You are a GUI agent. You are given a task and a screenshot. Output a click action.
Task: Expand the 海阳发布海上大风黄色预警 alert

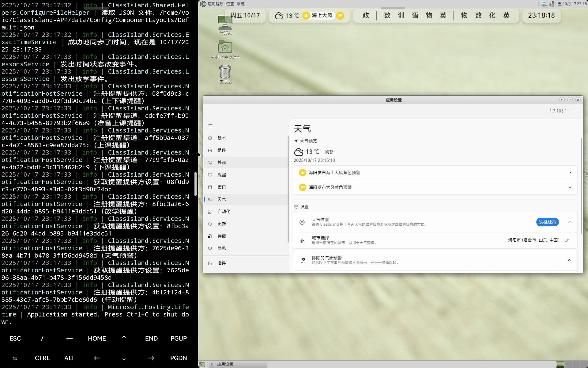[570, 173]
